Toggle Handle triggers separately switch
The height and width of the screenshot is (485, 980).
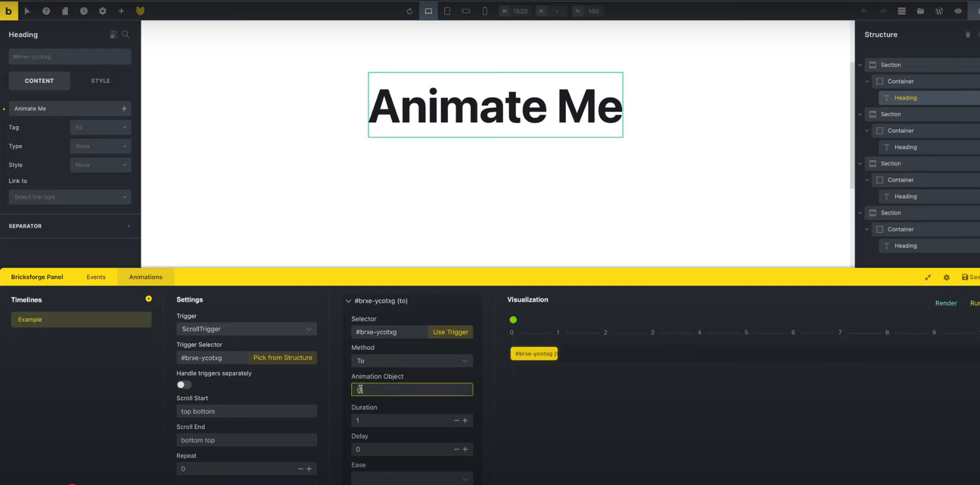(184, 385)
